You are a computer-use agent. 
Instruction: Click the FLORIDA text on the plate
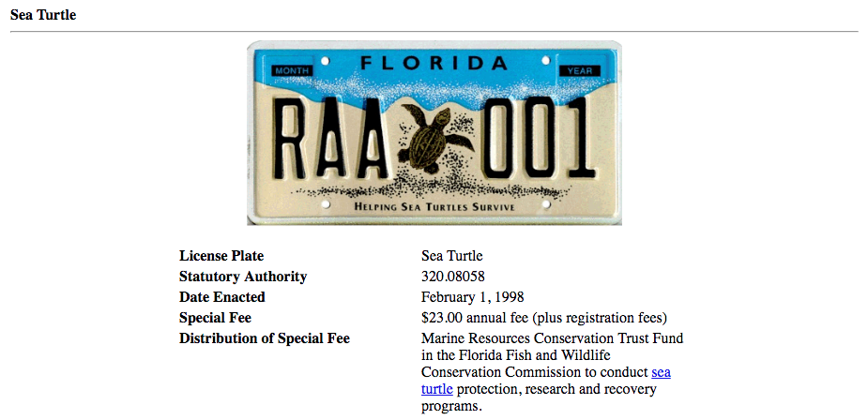(434, 63)
